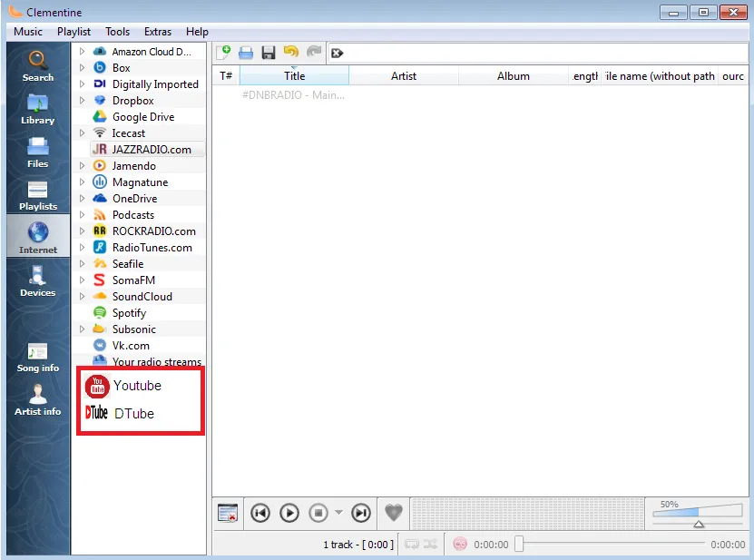This screenshot has height=560, width=754.
Task: Open the Search sidebar panel
Action: [38, 66]
